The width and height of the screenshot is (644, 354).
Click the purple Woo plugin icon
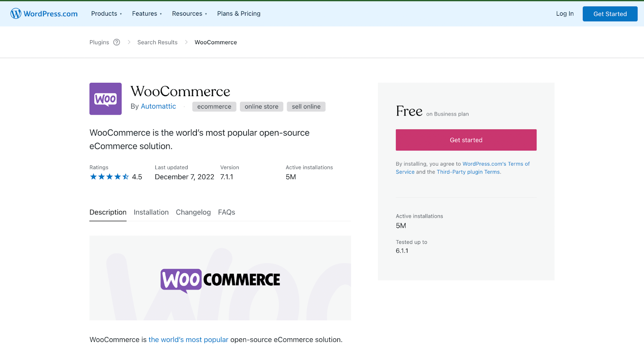[105, 99]
